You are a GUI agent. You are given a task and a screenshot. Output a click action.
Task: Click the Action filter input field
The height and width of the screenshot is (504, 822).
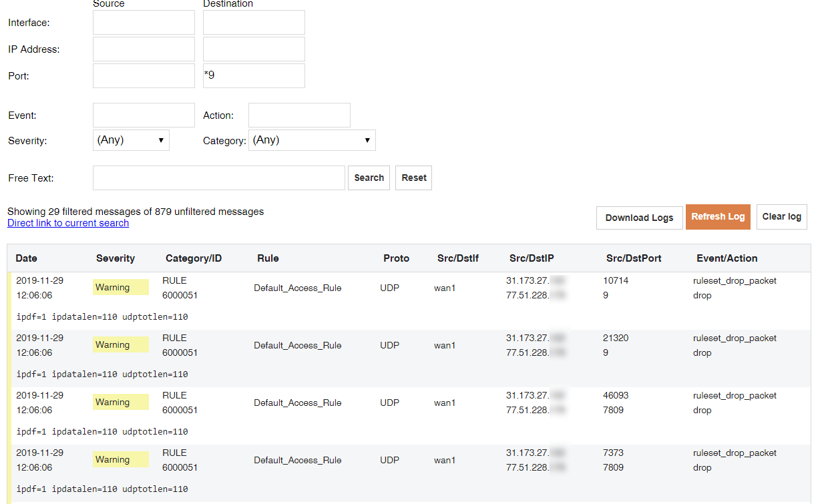299,115
